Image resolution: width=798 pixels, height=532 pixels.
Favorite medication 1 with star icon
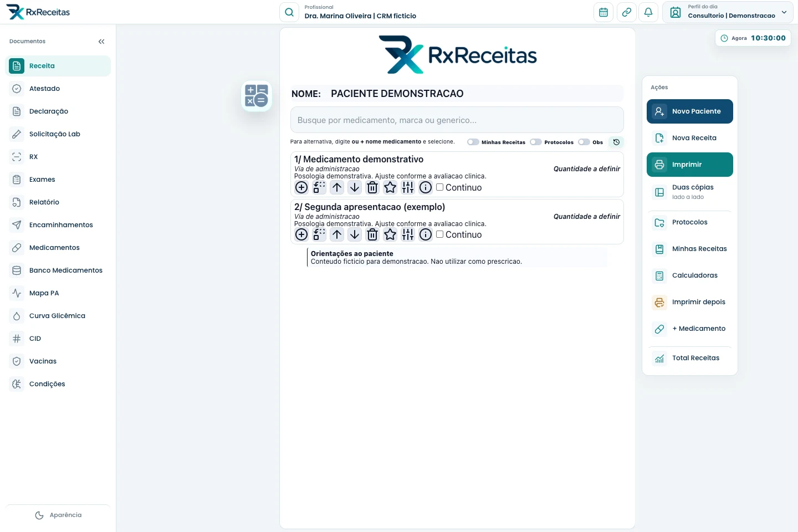[x=390, y=187]
